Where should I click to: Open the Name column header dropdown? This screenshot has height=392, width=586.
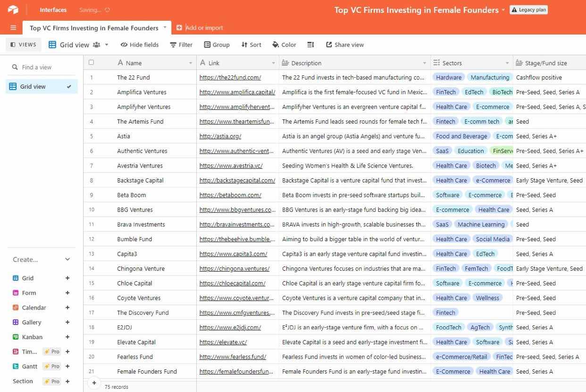[x=191, y=63]
